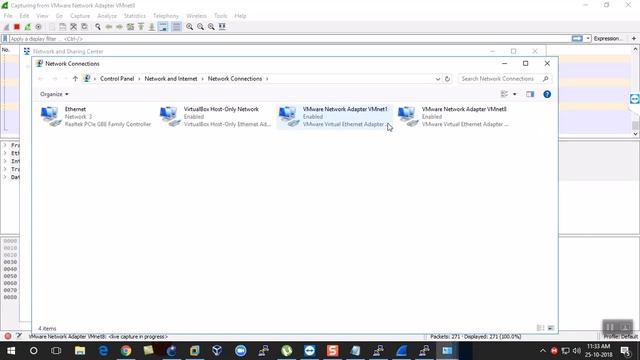Screen dimensions: 640x360
Task: Reset Wireshark text to normal size
Action: pyautogui.click(x=211, y=27)
